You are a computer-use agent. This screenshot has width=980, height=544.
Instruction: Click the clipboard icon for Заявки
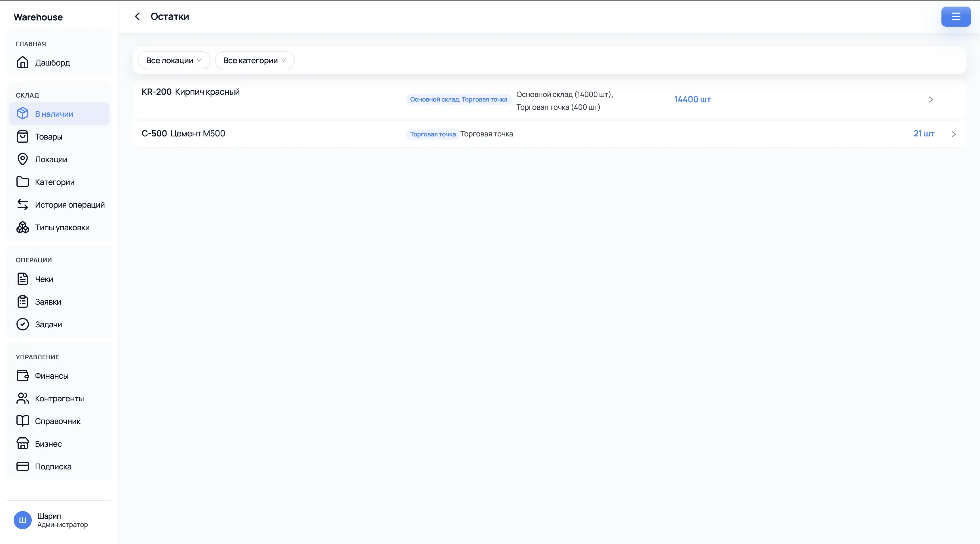22,302
